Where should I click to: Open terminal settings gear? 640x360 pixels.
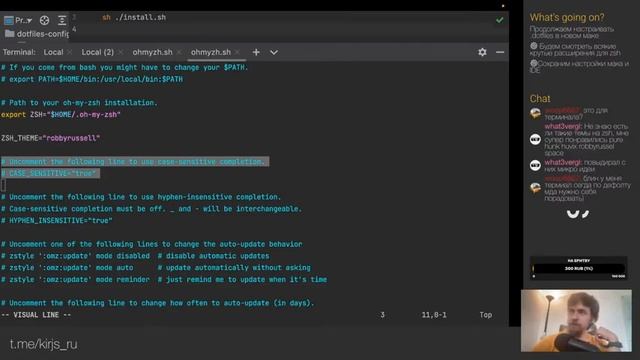point(482,52)
